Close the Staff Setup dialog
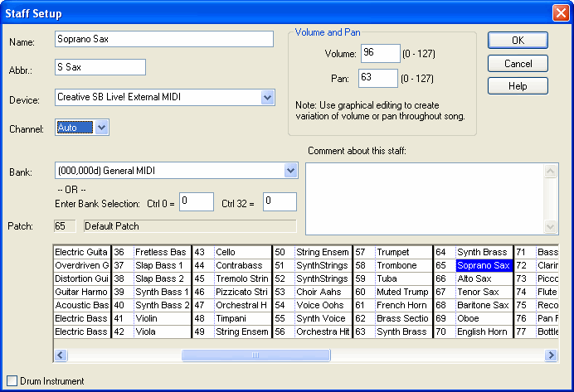This screenshot has height=392, width=574. coord(560,12)
